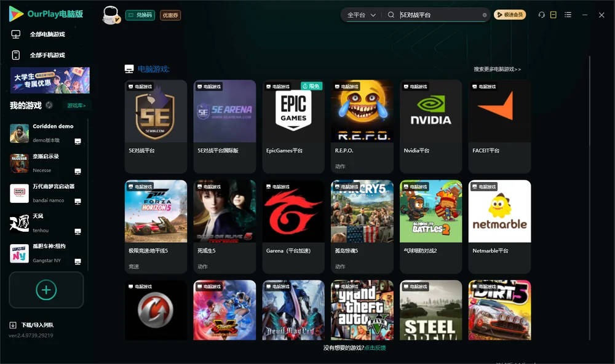Open the 优惠券 coupon button
The width and height of the screenshot is (615, 364).
point(170,15)
